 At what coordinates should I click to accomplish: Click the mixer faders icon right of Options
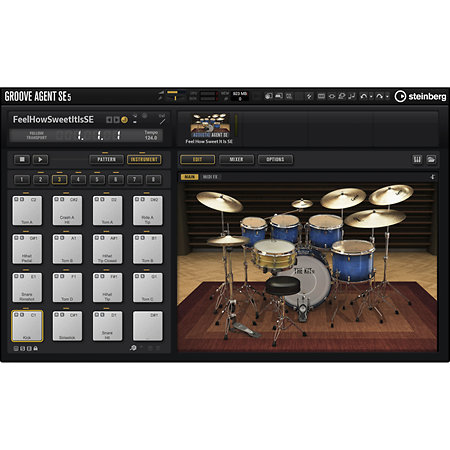click(417, 159)
